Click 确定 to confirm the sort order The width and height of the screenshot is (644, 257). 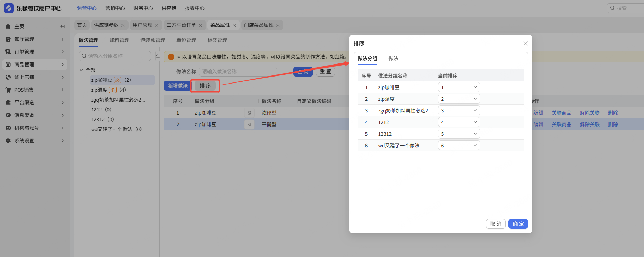(x=518, y=224)
